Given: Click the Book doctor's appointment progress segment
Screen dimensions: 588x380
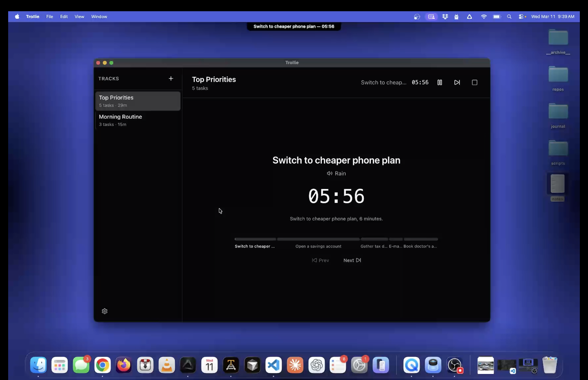Looking at the screenshot, I should tap(420, 239).
